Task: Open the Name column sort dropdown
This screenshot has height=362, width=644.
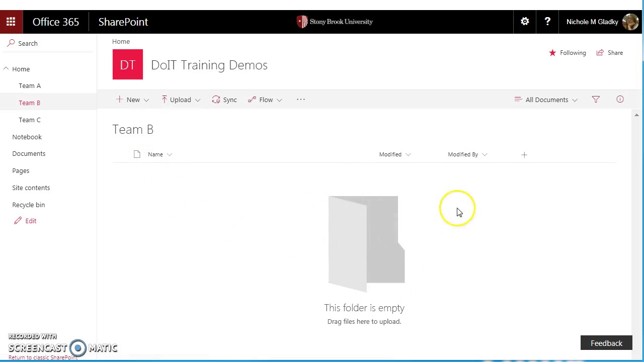Action: tap(170, 154)
